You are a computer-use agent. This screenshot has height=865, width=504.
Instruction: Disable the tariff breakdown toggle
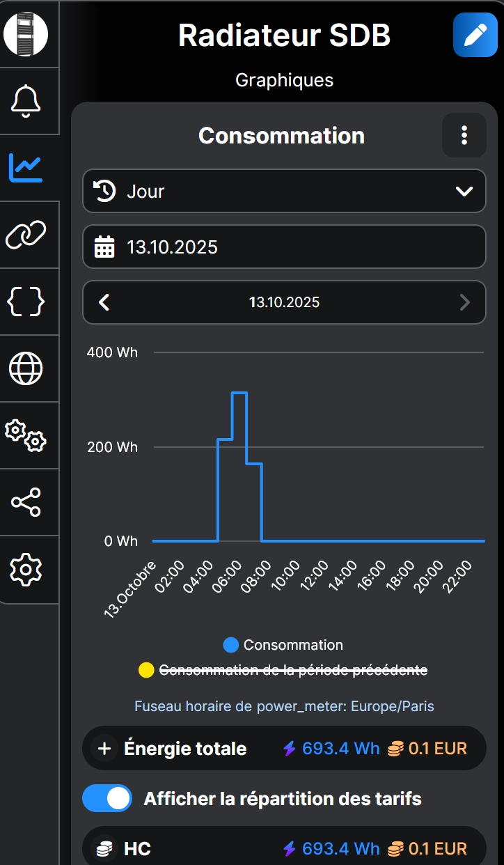click(107, 798)
